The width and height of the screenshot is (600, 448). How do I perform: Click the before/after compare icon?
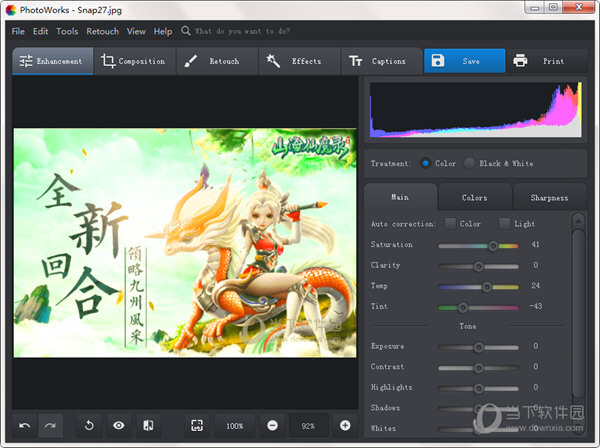click(x=148, y=425)
